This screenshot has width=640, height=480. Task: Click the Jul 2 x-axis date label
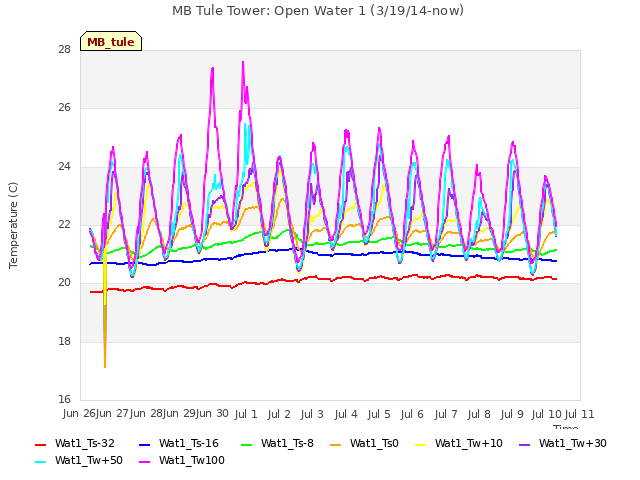click(279, 414)
